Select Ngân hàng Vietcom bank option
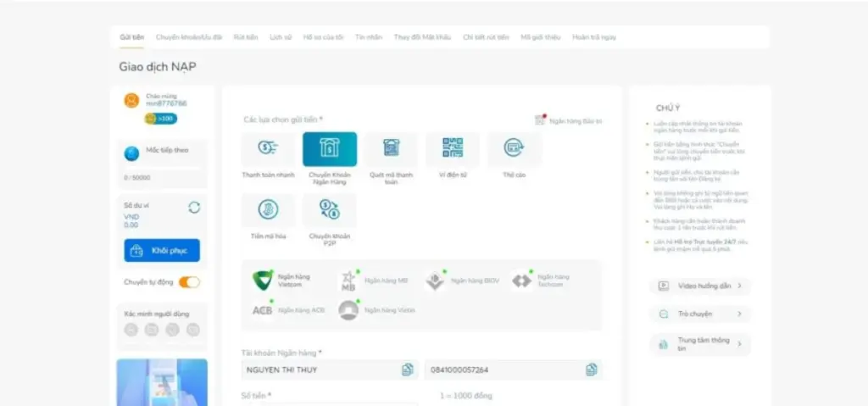The width and height of the screenshot is (868, 406). [284, 280]
